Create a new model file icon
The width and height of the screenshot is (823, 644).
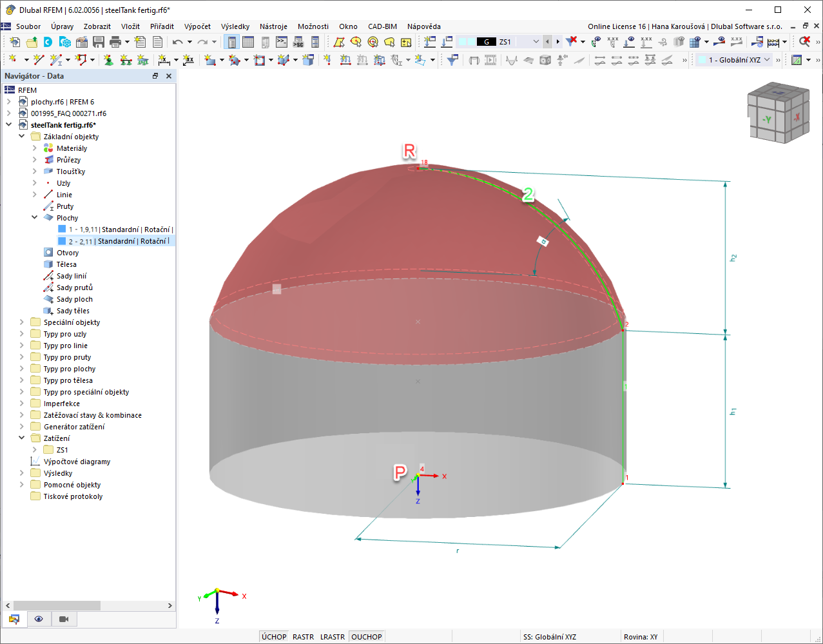(15, 42)
